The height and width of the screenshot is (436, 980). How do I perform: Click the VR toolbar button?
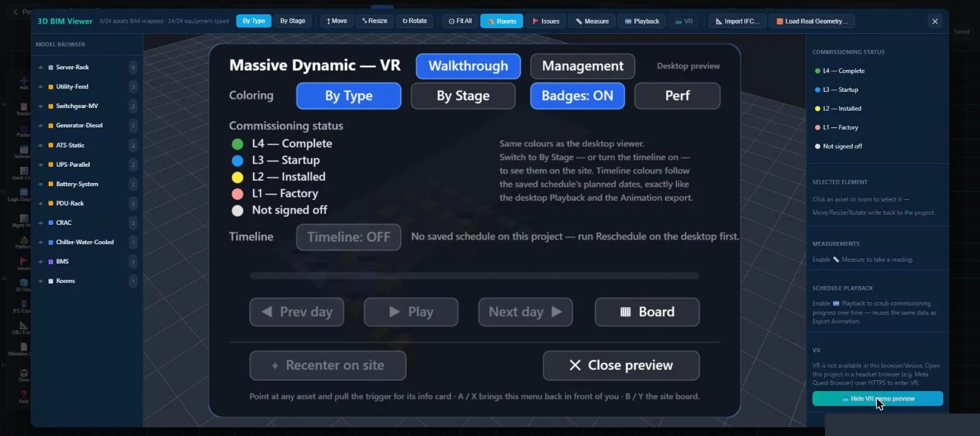point(684,21)
